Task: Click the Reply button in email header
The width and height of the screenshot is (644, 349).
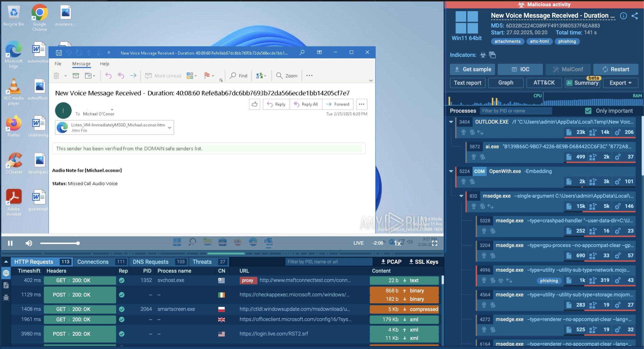Action: pos(276,104)
